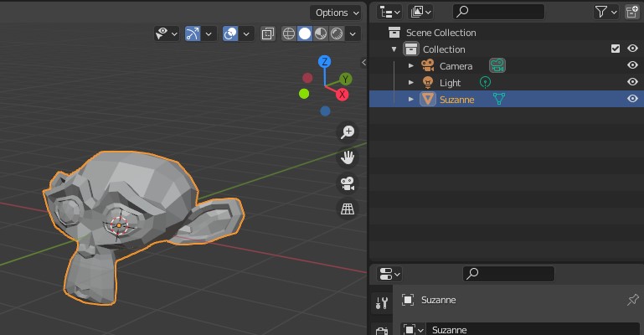Switch perspective/orthographic grid icon
The width and height of the screenshot is (644, 335).
click(x=348, y=209)
